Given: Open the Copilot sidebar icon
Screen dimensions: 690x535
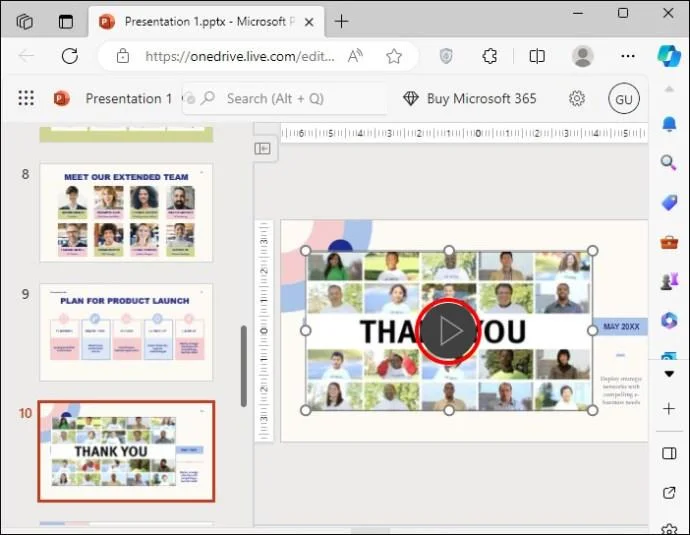Looking at the screenshot, I should [x=669, y=56].
